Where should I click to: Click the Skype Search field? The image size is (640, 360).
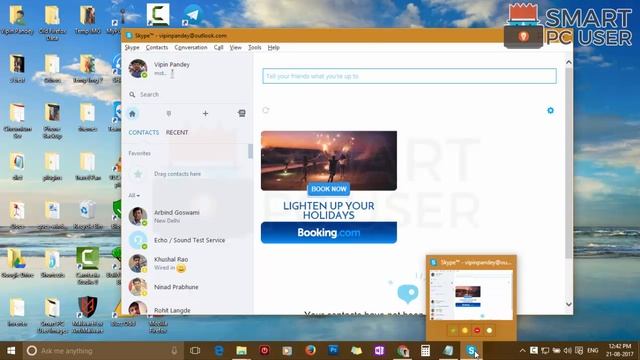(188, 95)
